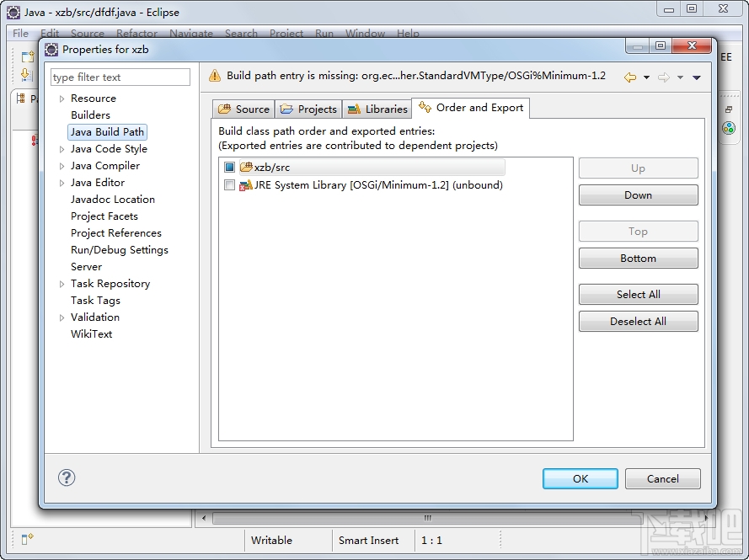
Task: Click the Java EE perspective icon on right toolbar
Action: [x=726, y=56]
